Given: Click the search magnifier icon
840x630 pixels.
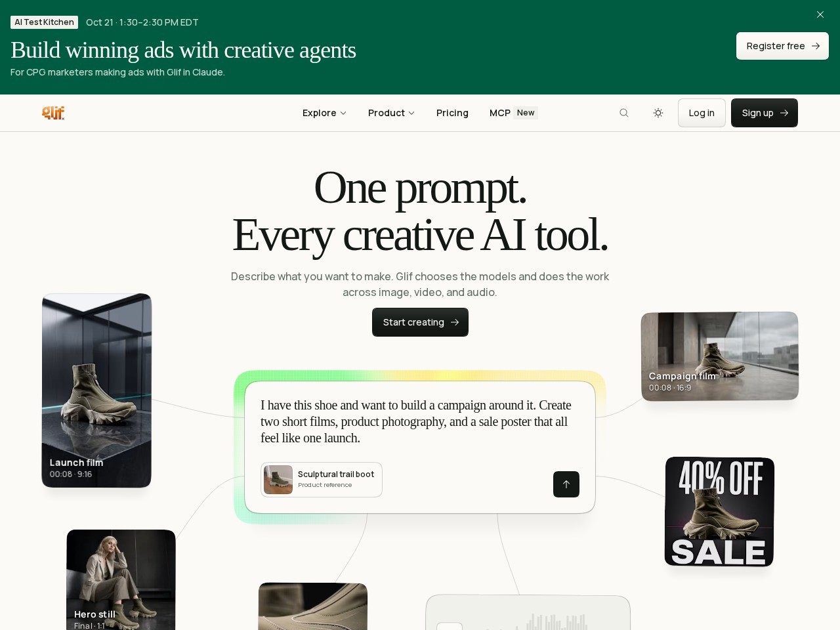Looking at the screenshot, I should click(x=624, y=113).
